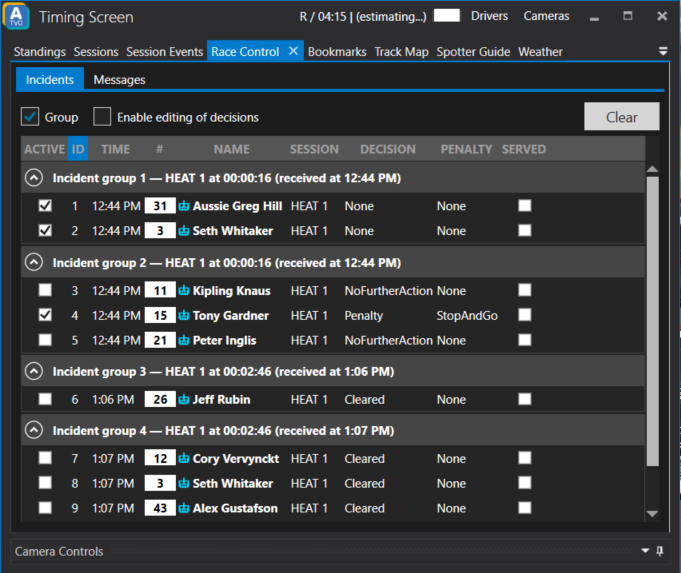681x573 pixels.
Task: Toggle the Group checkbox
Action: pyautogui.click(x=30, y=117)
